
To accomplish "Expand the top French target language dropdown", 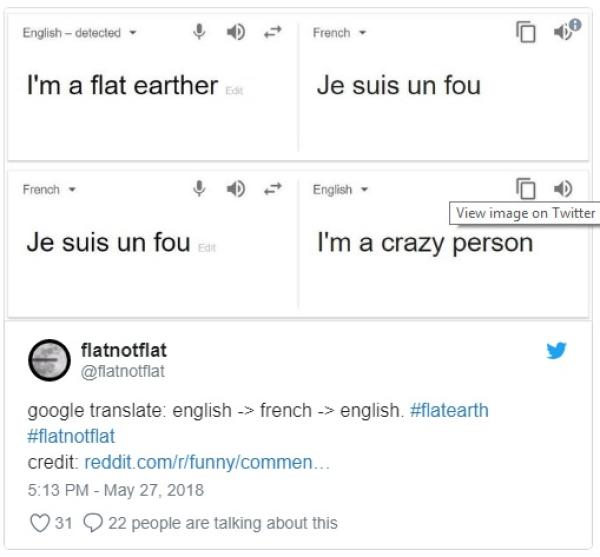I will click(x=339, y=33).
